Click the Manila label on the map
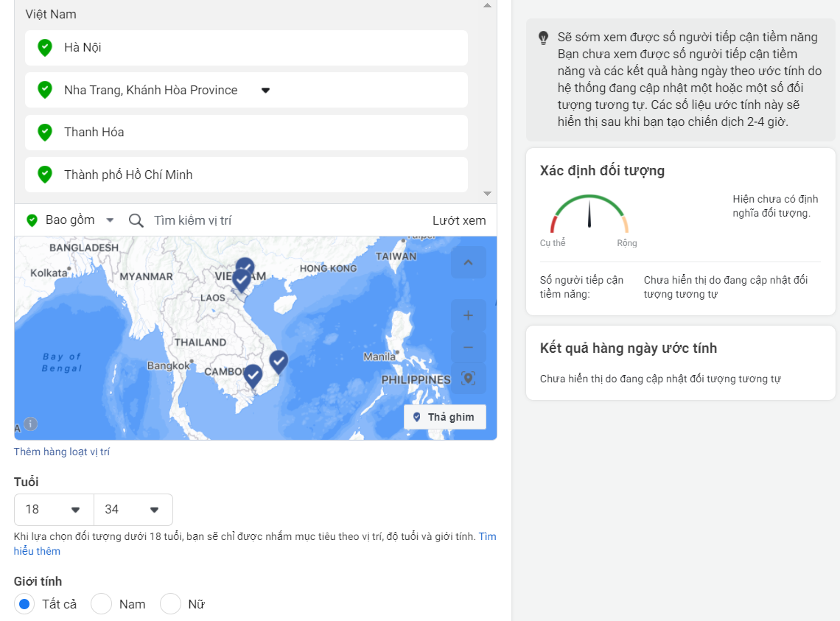 [x=379, y=357]
